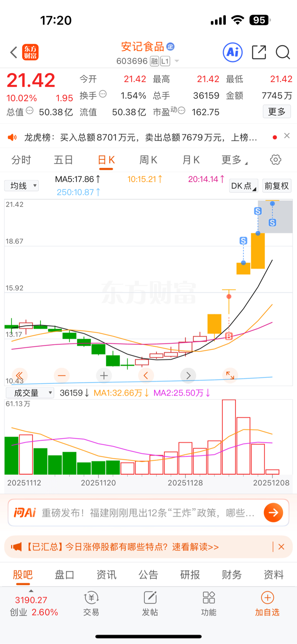Open the 资讯 tab
Screen dimensions: 297x644
(106, 575)
